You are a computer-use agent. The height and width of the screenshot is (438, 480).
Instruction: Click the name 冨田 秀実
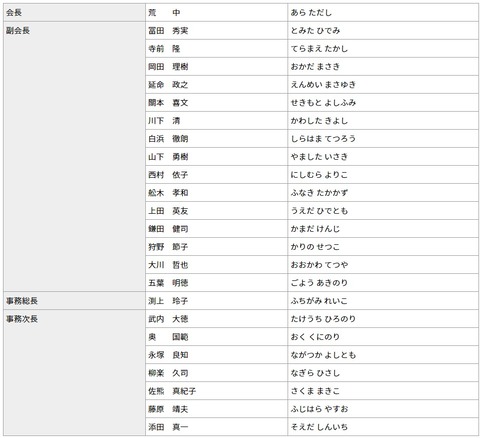[x=168, y=31]
